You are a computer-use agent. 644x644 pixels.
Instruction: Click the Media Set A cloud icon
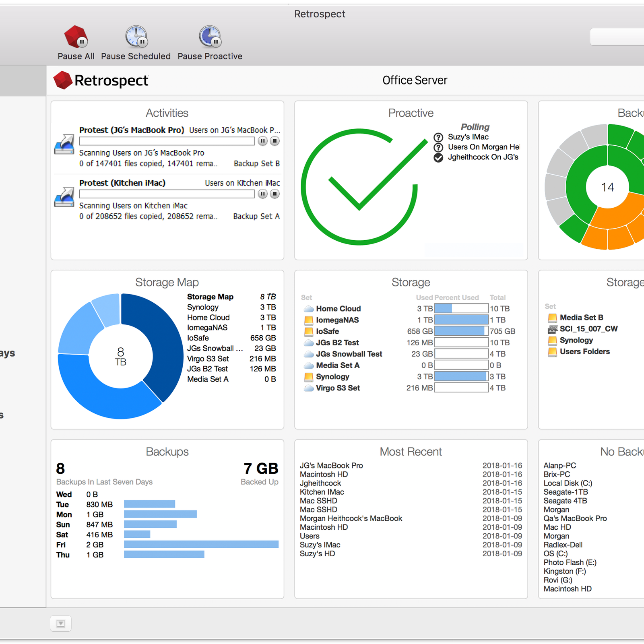click(x=309, y=365)
